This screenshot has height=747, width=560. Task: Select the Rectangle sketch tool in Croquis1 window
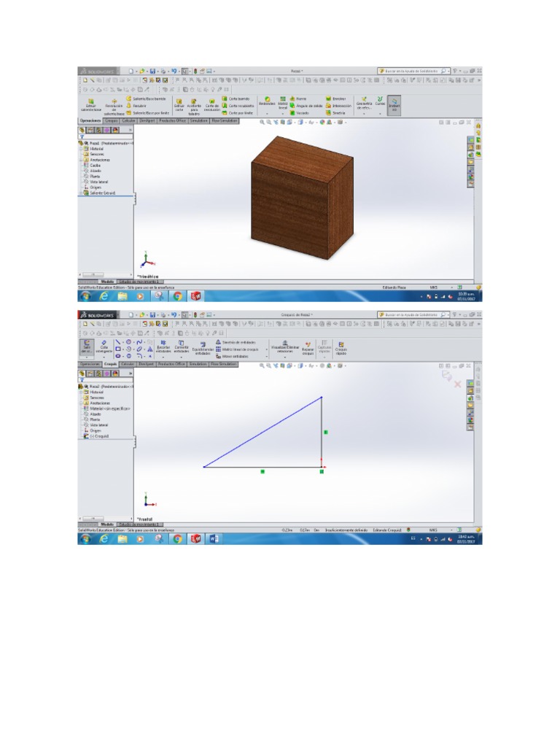[118, 349]
